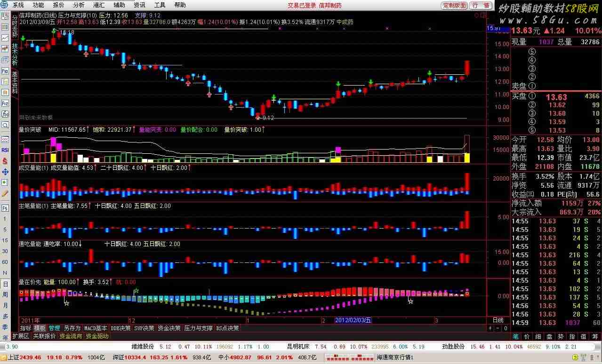The width and height of the screenshot is (602, 364).
Task: Click the Fiz sidebar icon
Action: click(x=5, y=103)
